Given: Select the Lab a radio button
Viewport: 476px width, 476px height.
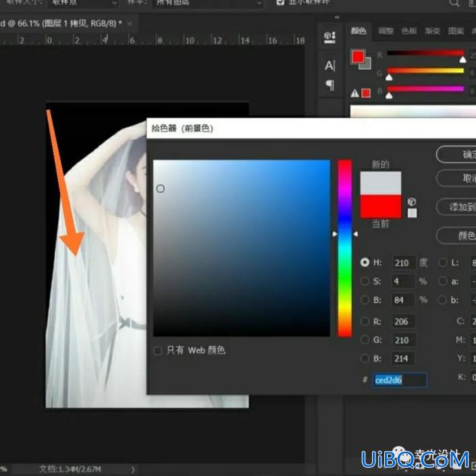Looking at the screenshot, I should [x=443, y=281].
